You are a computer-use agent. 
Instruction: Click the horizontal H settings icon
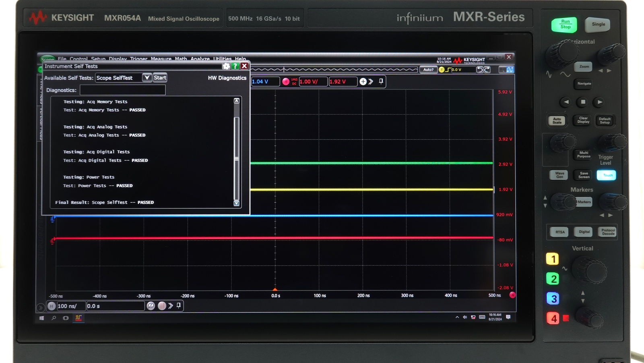pos(52,306)
